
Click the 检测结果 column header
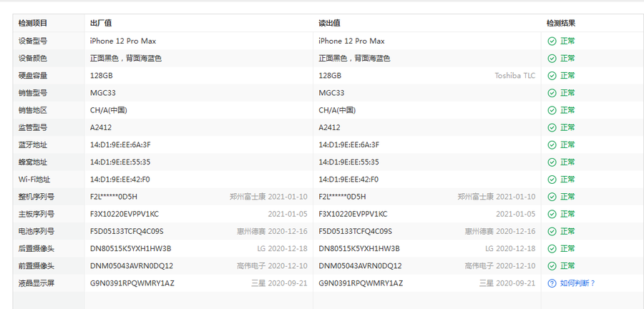pos(561,24)
